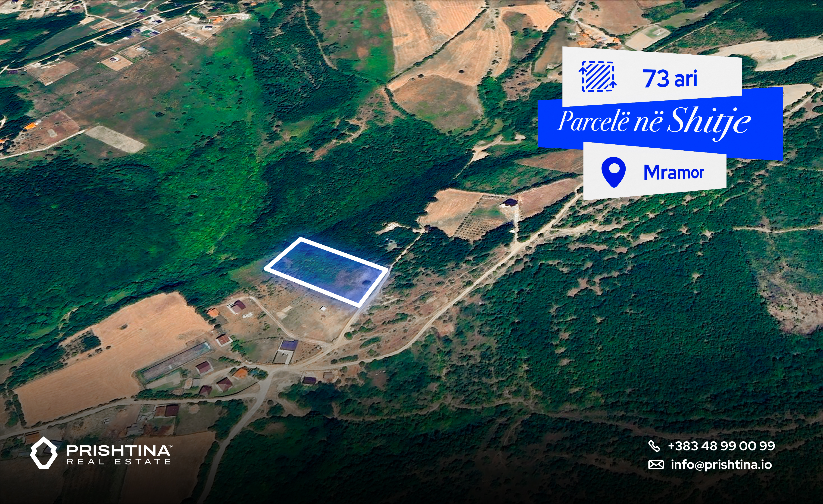Select the 73 ari area label
823x504 pixels.
(x=670, y=79)
